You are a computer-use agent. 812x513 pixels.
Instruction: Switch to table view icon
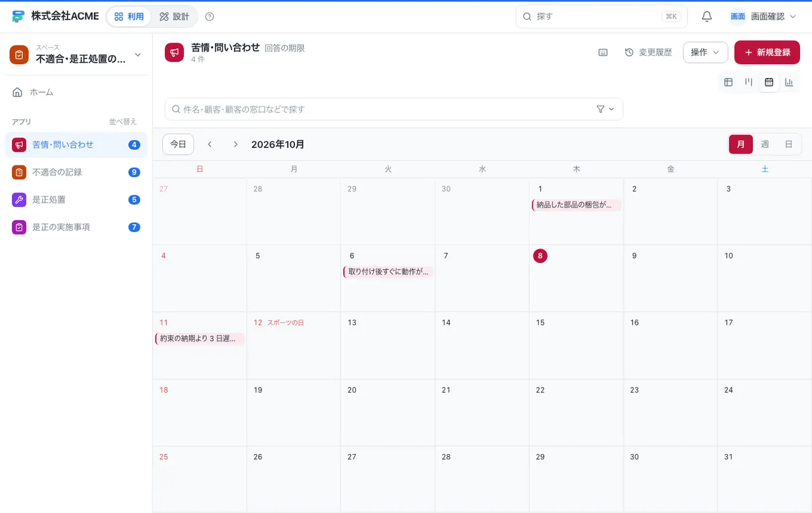(728, 82)
